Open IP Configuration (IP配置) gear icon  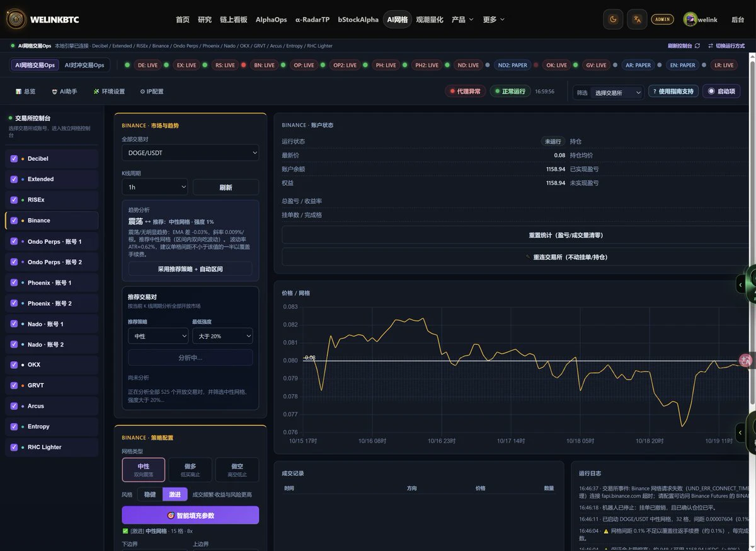[x=142, y=91]
